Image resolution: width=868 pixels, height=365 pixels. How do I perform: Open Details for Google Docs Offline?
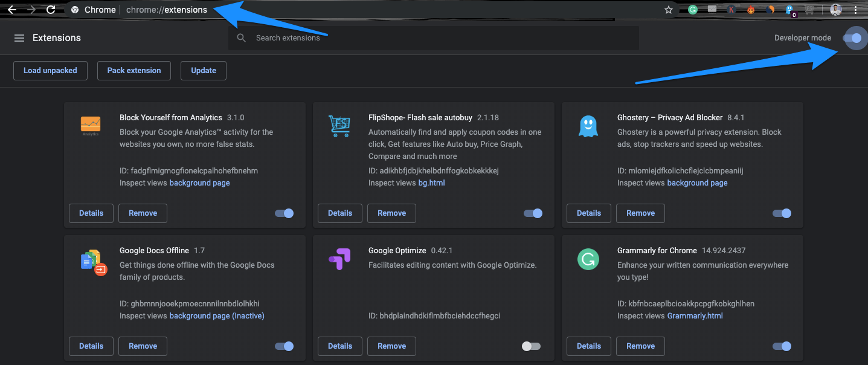91,346
